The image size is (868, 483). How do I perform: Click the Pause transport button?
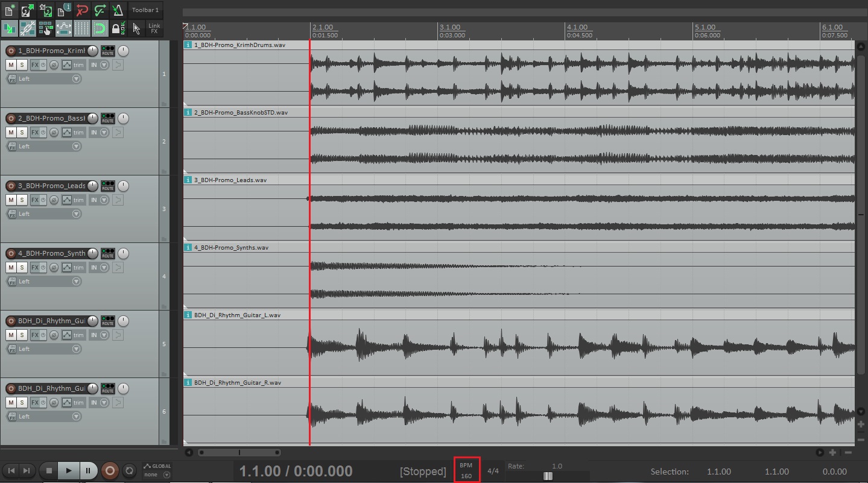[88, 470]
